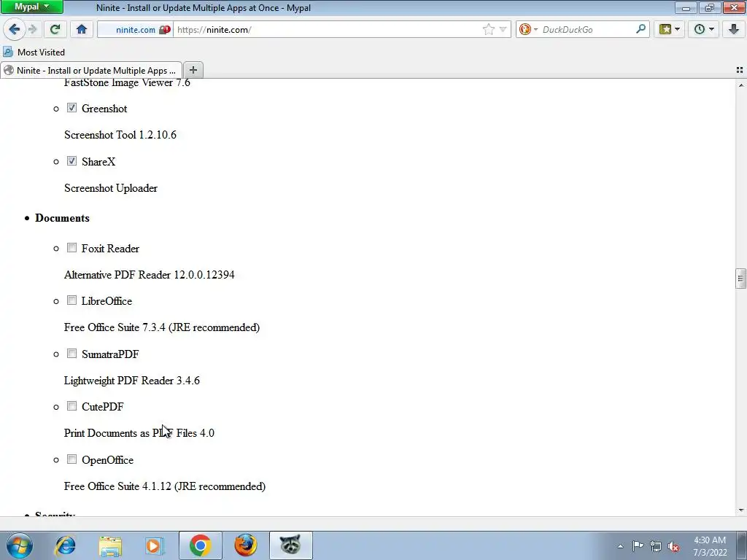Screen dimensions: 747x560
Task: Click 'Alternative PDF Reader 12.0.0.12394' text
Action: tap(149, 275)
